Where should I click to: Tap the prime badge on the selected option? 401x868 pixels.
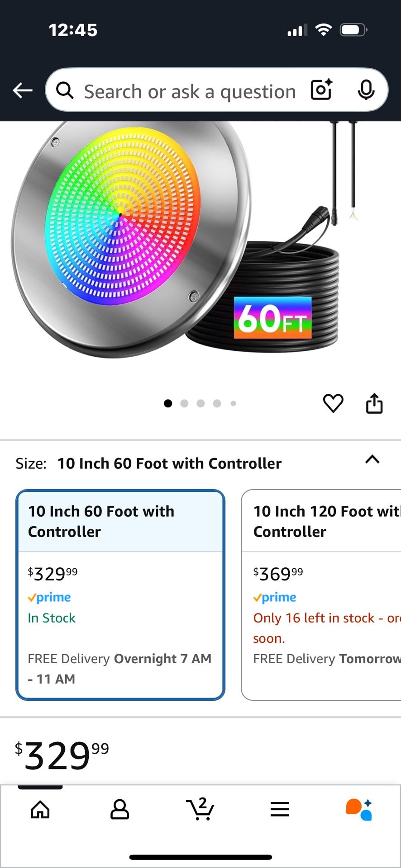pos(50,597)
